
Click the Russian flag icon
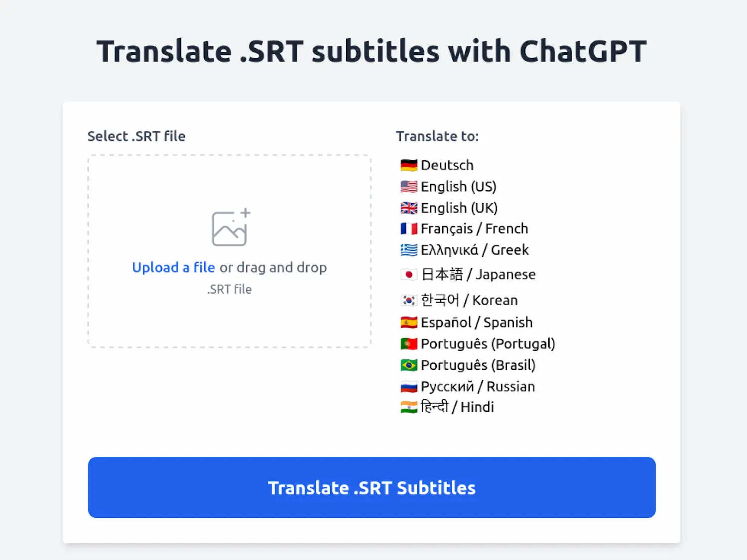coord(409,386)
